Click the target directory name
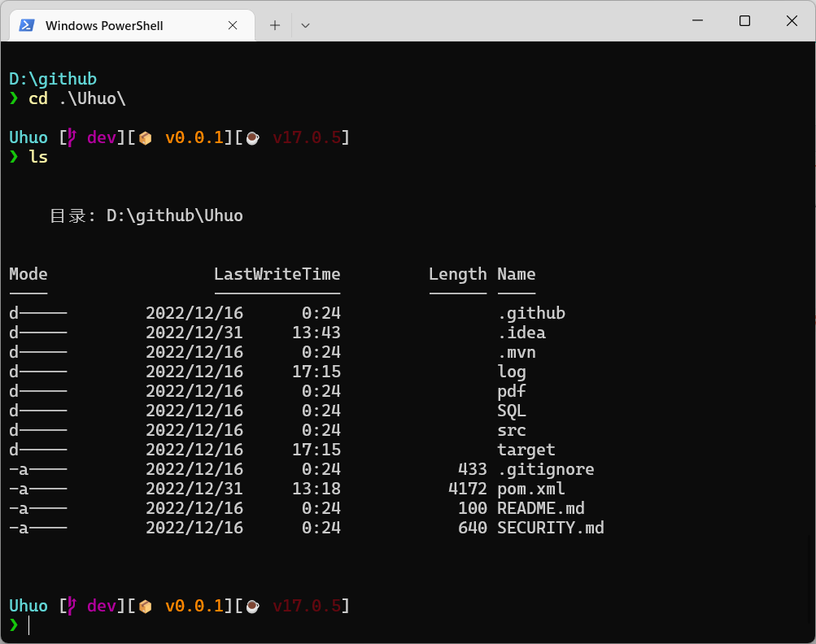 tap(526, 450)
